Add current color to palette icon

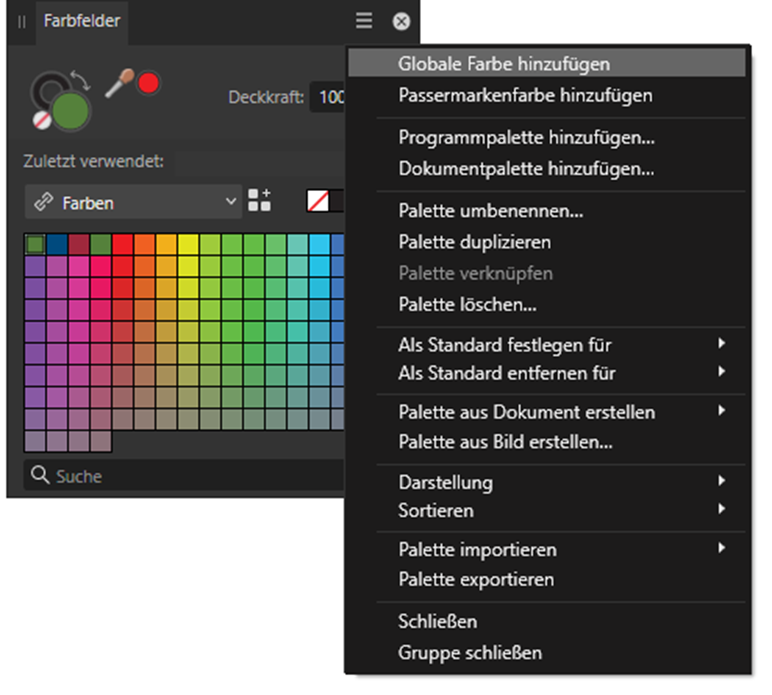pyautogui.click(x=259, y=200)
